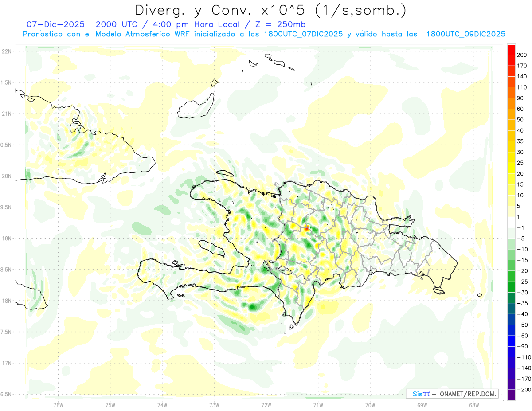Screen dimensions: 532x411
Task: Click the "76W" longitude label
Action: pyautogui.click(x=58, y=405)
